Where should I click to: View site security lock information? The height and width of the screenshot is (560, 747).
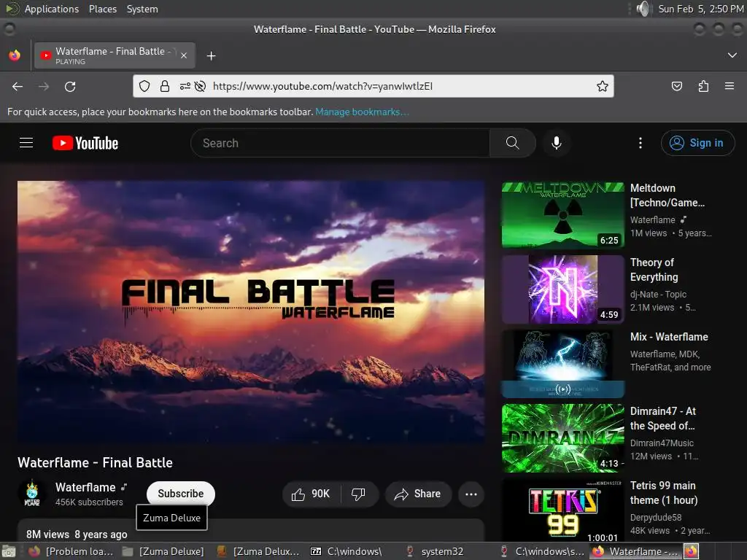pos(165,86)
